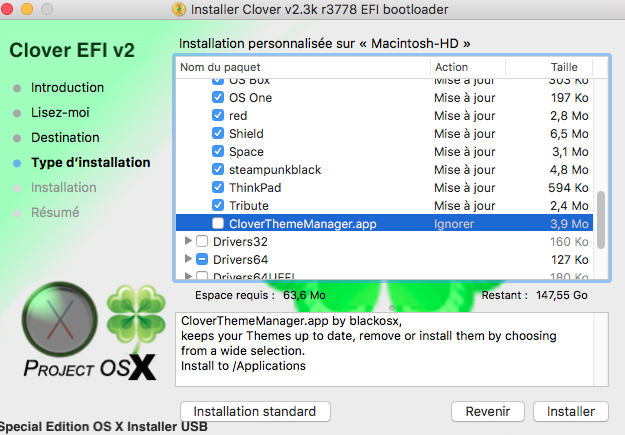Viewport: 625px width, 435px height.
Task: Click the Action column header
Action: coord(468,67)
